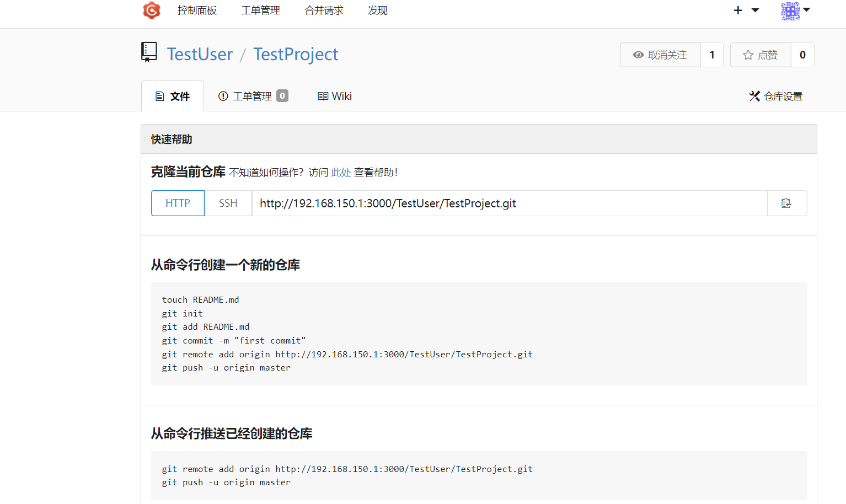Image resolution: width=846 pixels, height=504 pixels.
Task: Click the 快速帮助 header
Action: (479, 140)
